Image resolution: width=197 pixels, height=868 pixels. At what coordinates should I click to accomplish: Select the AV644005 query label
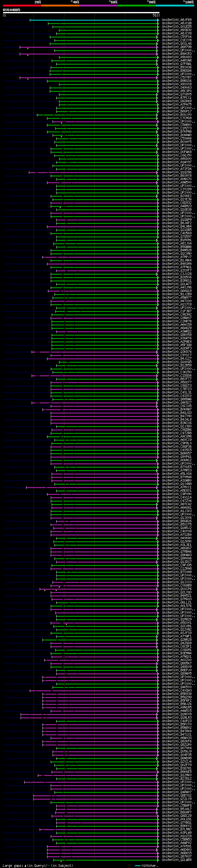tap(11, 10)
